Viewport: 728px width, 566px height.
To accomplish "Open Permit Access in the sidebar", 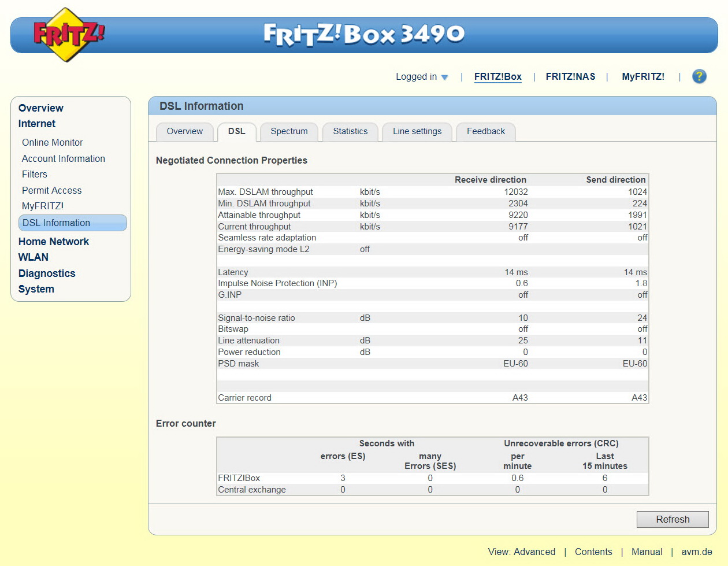I will [51, 190].
